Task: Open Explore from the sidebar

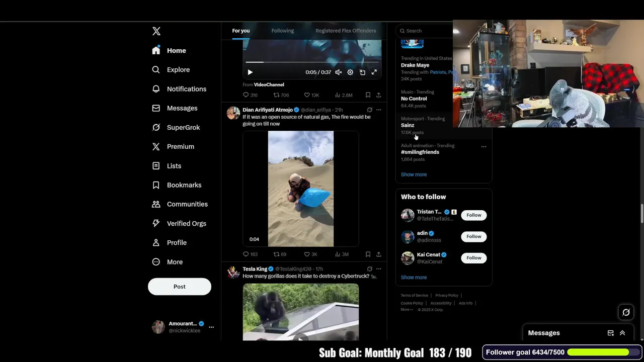Action: click(172, 70)
